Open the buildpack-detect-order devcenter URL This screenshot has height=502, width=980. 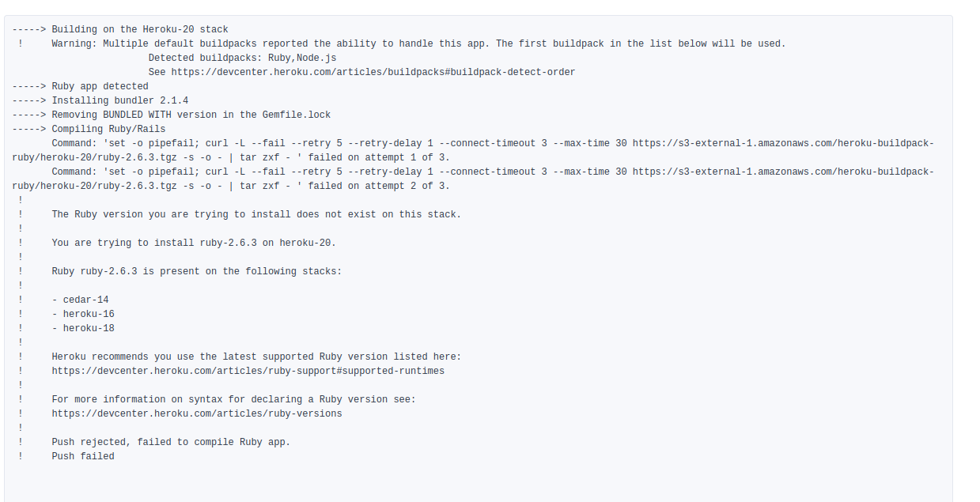373,72
